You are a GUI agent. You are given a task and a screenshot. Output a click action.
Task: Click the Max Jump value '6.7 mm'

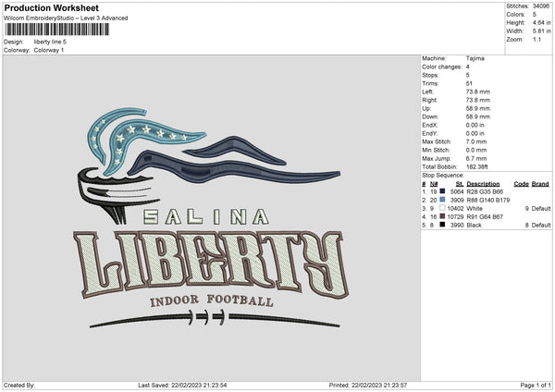click(476, 158)
